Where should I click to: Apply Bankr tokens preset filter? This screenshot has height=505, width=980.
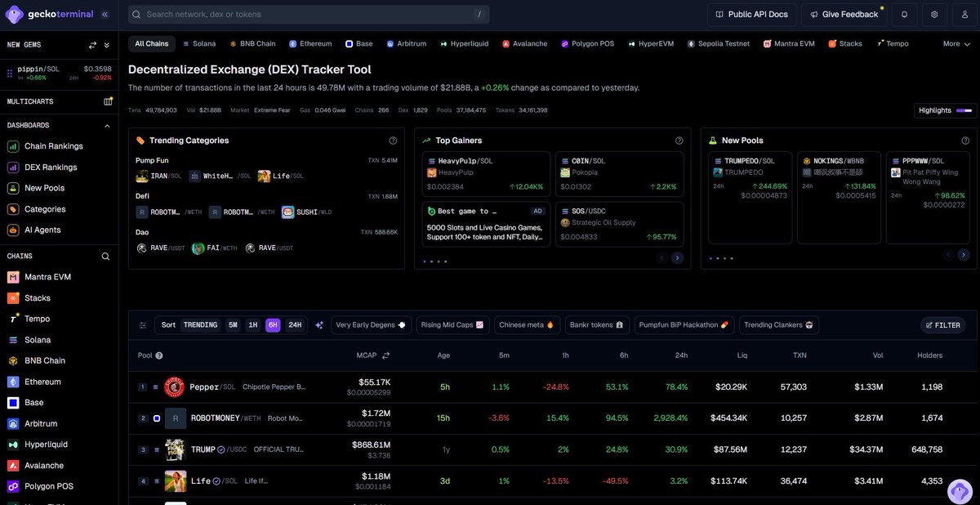tap(597, 325)
